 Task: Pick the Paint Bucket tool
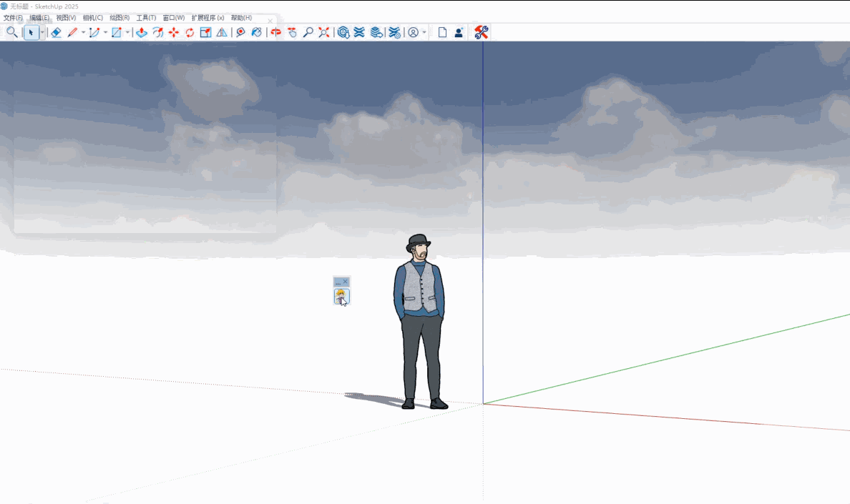[257, 32]
